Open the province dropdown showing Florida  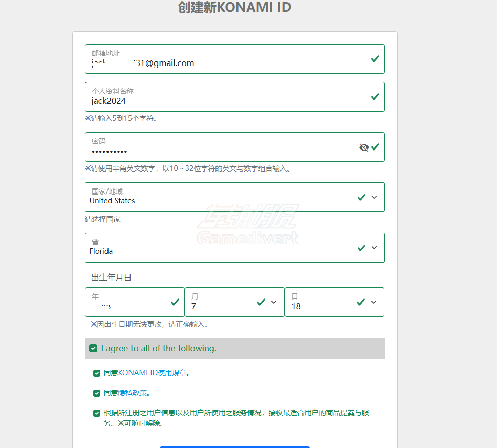374,248
